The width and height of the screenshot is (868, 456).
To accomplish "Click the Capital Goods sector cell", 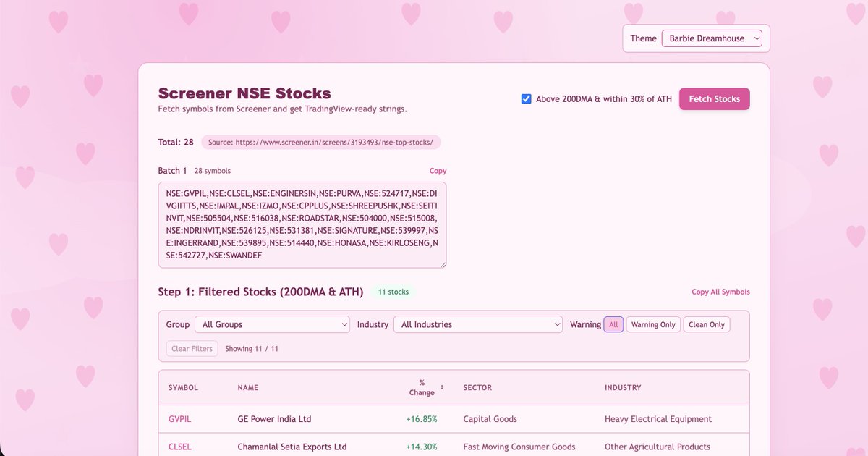I will [490, 419].
